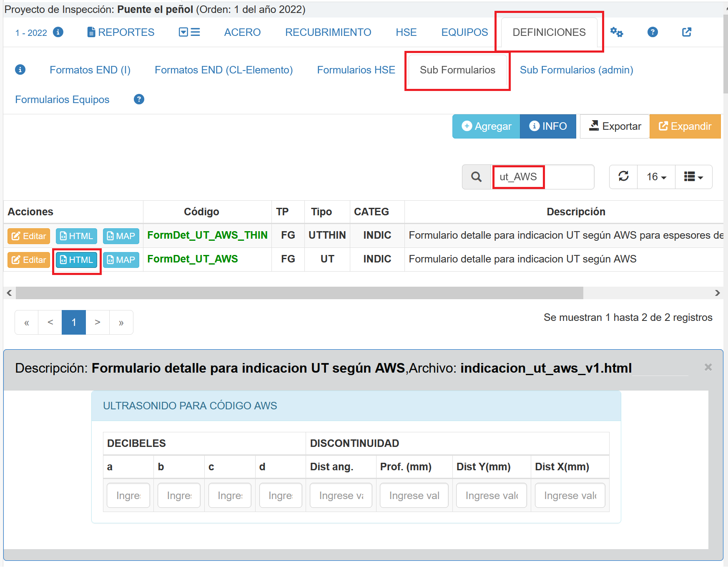728x570 pixels.
Task: Edit the FormDet_UT_AWS_THIN row
Action: [29, 236]
